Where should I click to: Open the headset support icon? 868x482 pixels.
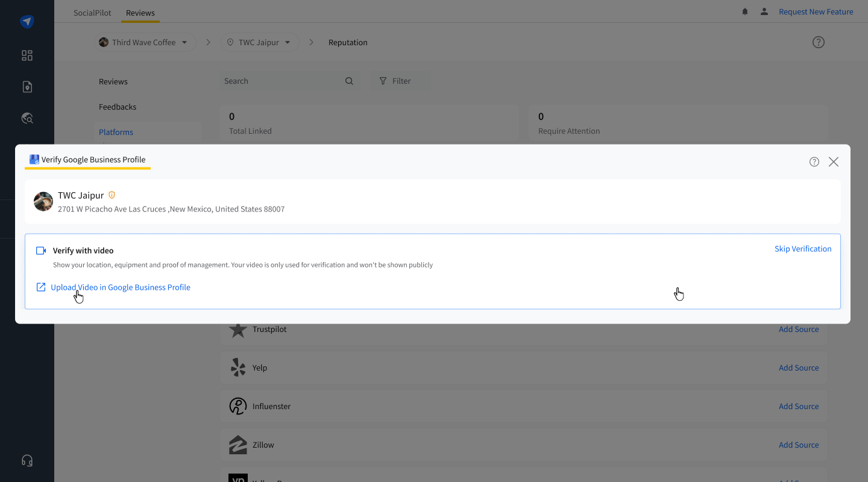click(x=27, y=460)
